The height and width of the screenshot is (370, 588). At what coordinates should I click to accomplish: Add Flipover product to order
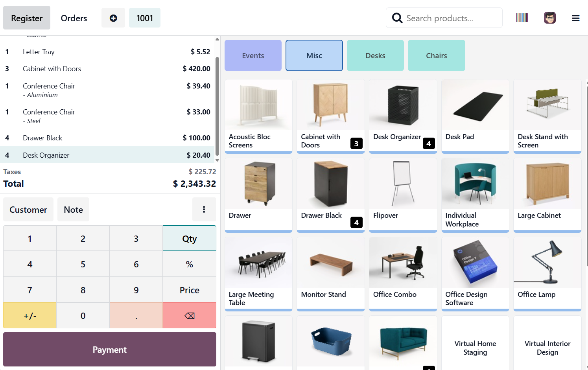(403, 194)
